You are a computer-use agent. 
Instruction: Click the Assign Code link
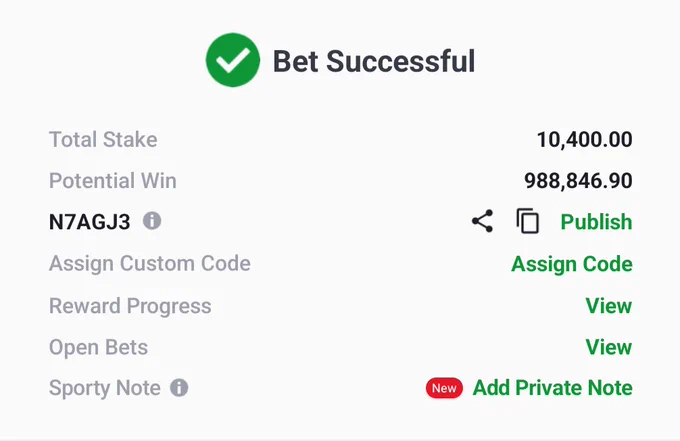[x=572, y=264]
